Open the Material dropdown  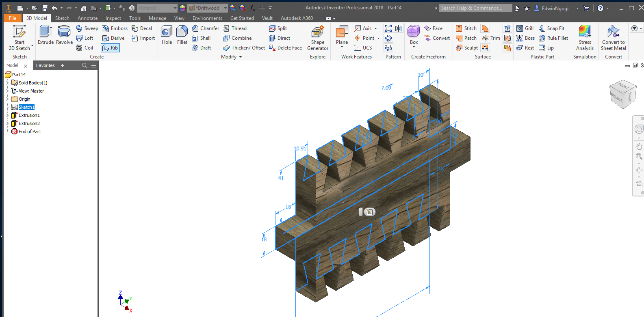click(175, 8)
